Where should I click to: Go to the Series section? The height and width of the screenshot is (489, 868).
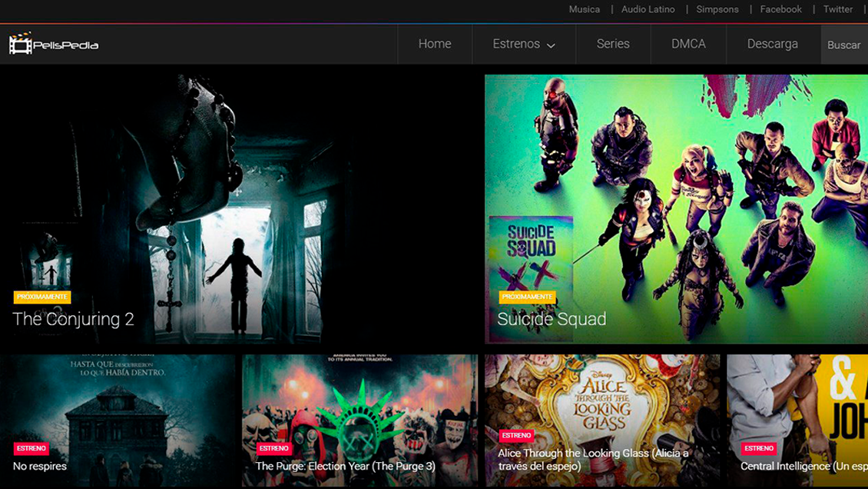613,44
